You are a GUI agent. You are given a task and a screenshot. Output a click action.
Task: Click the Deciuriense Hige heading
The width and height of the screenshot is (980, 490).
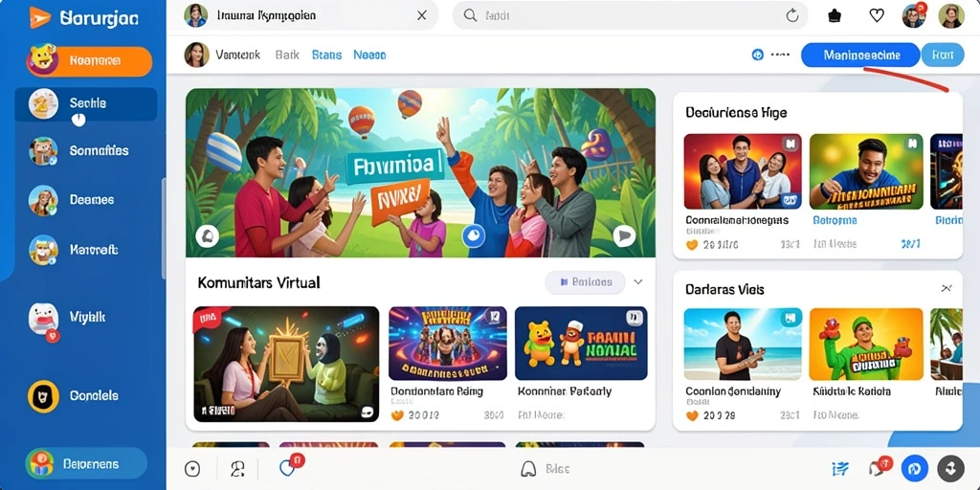coord(736,113)
